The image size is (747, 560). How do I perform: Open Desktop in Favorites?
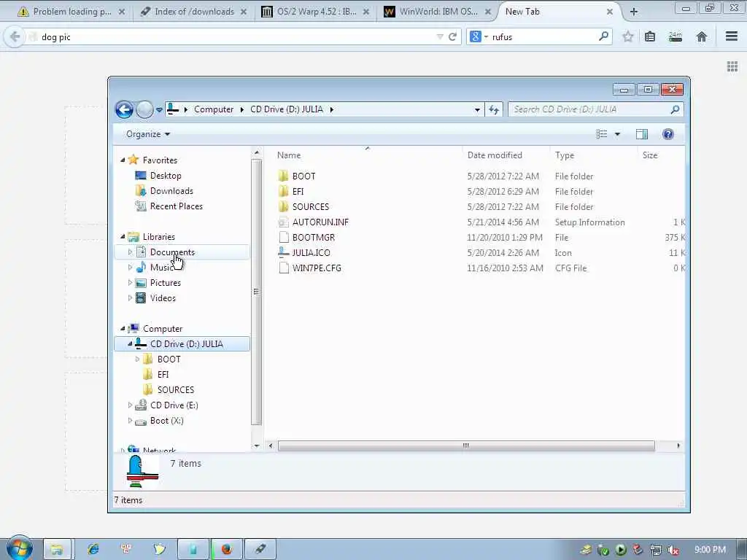coord(166,176)
